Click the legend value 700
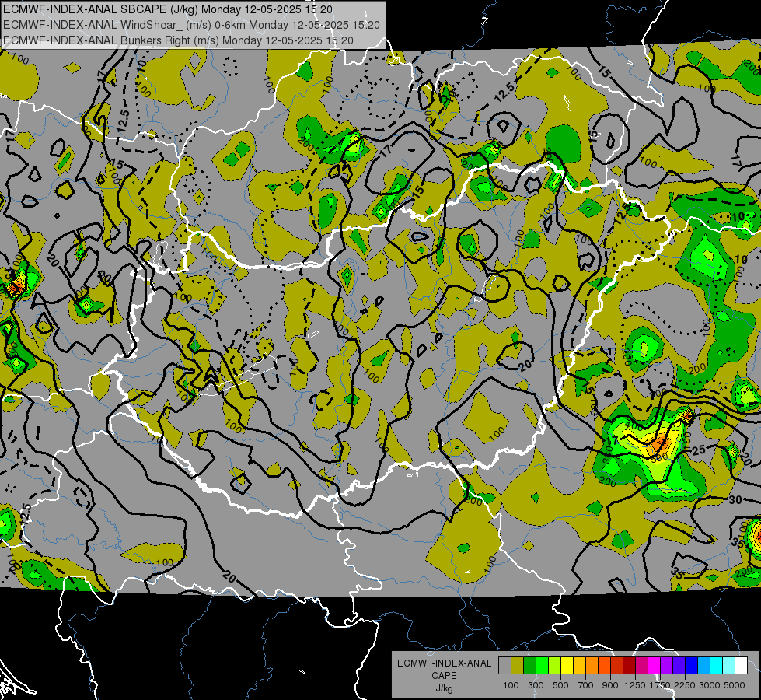Image resolution: width=761 pixels, height=700 pixels. pyautogui.click(x=586, y=685)
